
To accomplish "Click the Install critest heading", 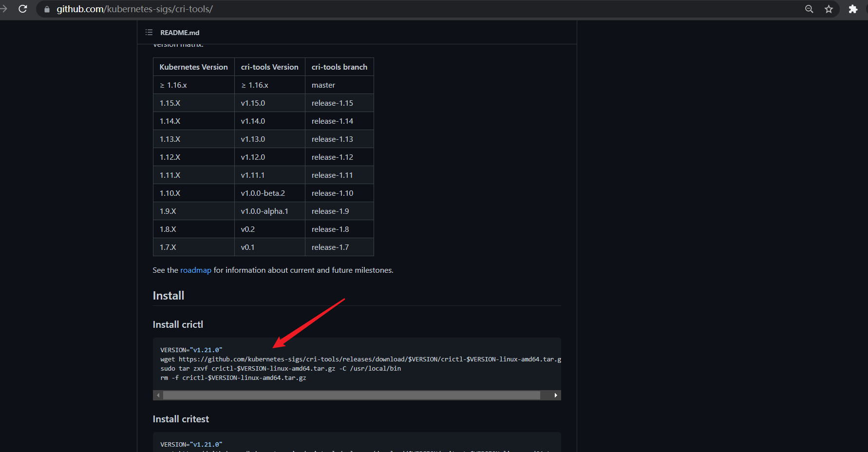I will tap(181, 419).
